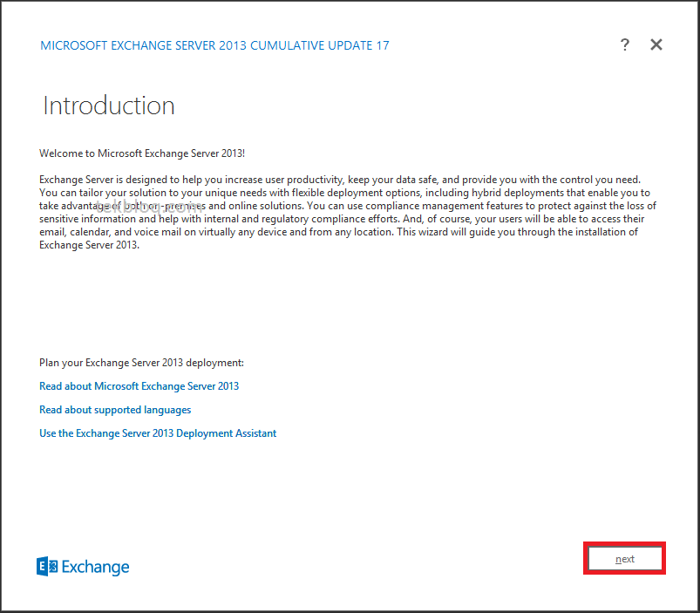The image size is (700, 613).
Task: Open the Exchange Server 2013 Deployment Assistant link
Action: click(x=158, y=433)
